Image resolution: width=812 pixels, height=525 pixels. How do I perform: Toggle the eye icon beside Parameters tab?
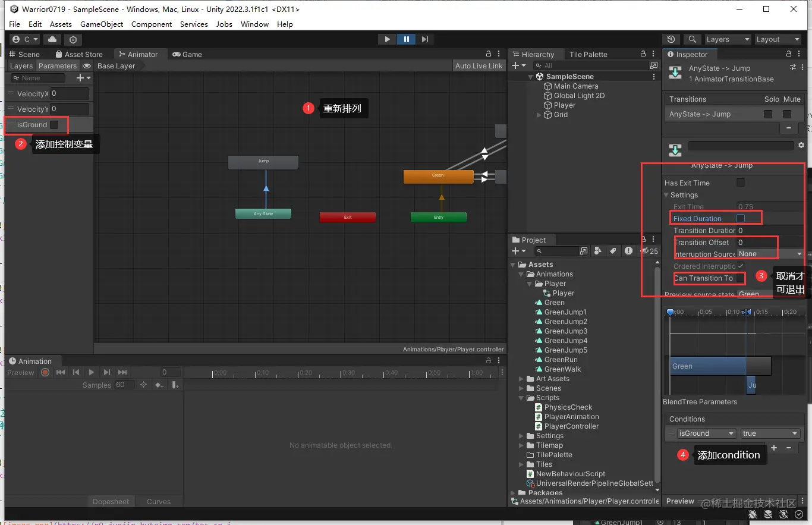click(87, 66)
